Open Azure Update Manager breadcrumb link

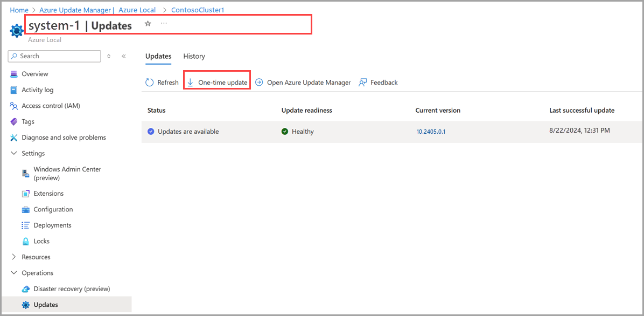pyautogui.click(x=75, y=10)
